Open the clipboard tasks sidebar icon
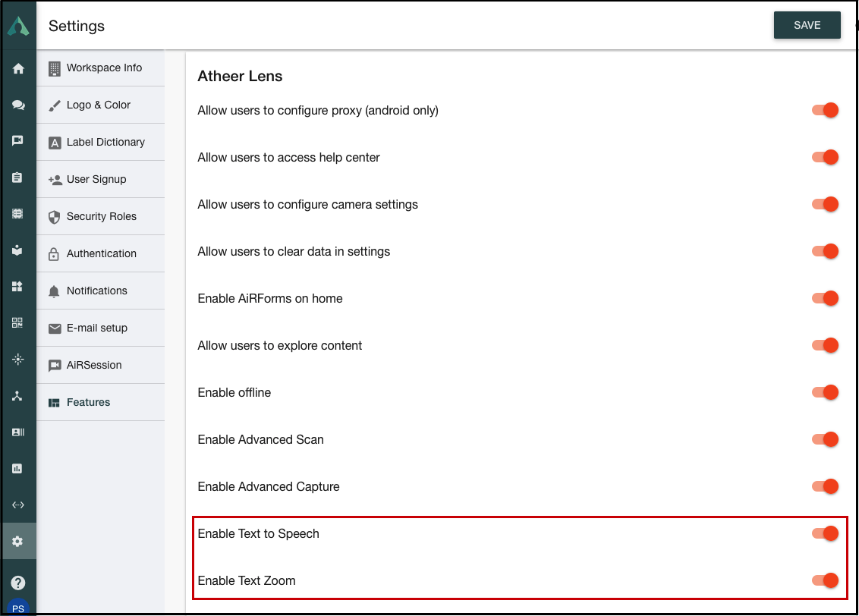This screenshot has width=859, height=616. 17,178
